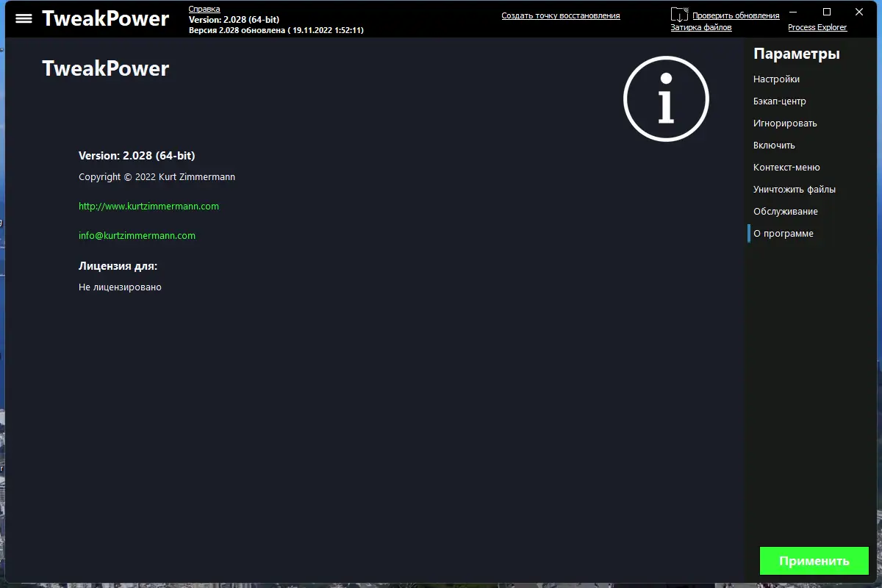Minimize the TweakPower window
This screenshot has width=882, height=588.
(794, 12)
